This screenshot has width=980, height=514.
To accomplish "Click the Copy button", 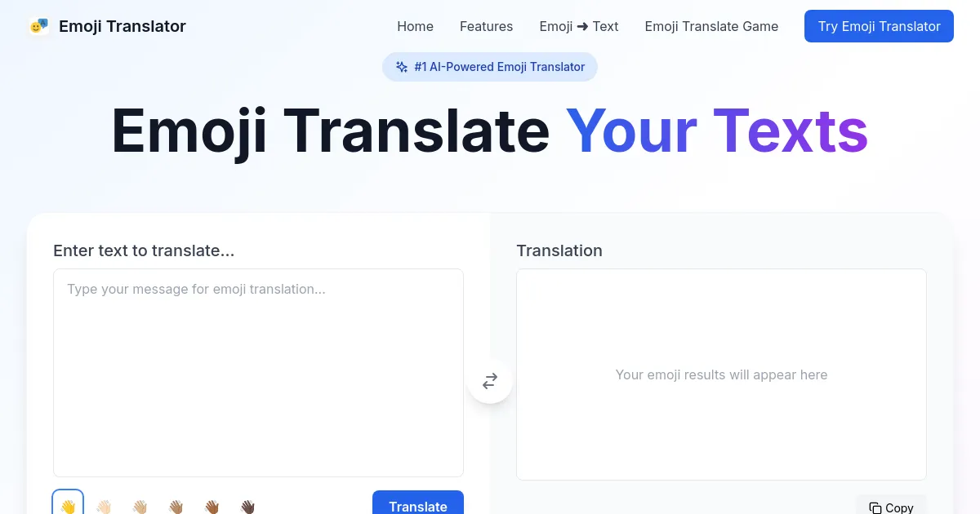I will (x=891, y=507).
